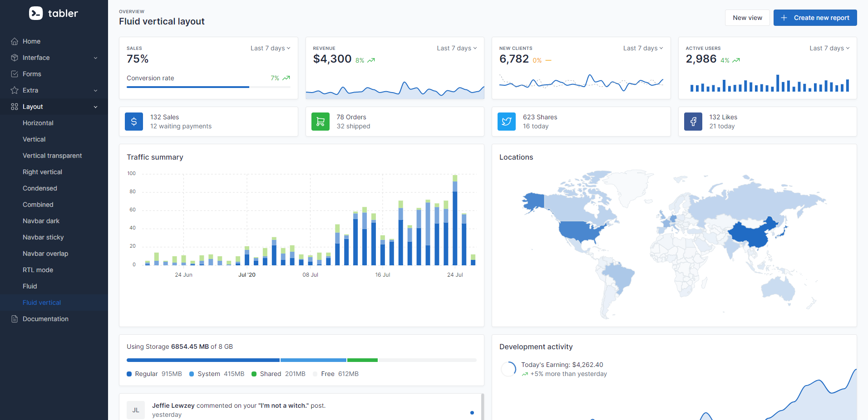The image size is (868, 420).
Task: Open Active Users Last 7 days dropdown
Action: click(x=829, y=48)
